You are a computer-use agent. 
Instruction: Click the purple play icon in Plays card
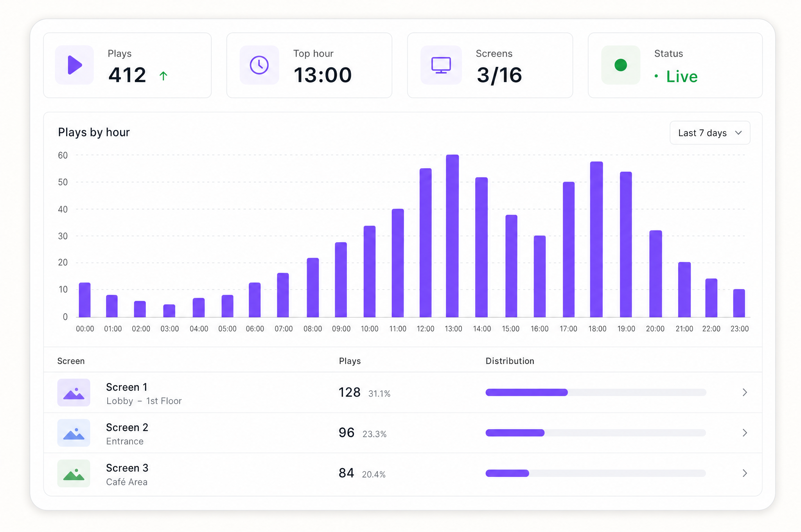[x=75, y=65]
